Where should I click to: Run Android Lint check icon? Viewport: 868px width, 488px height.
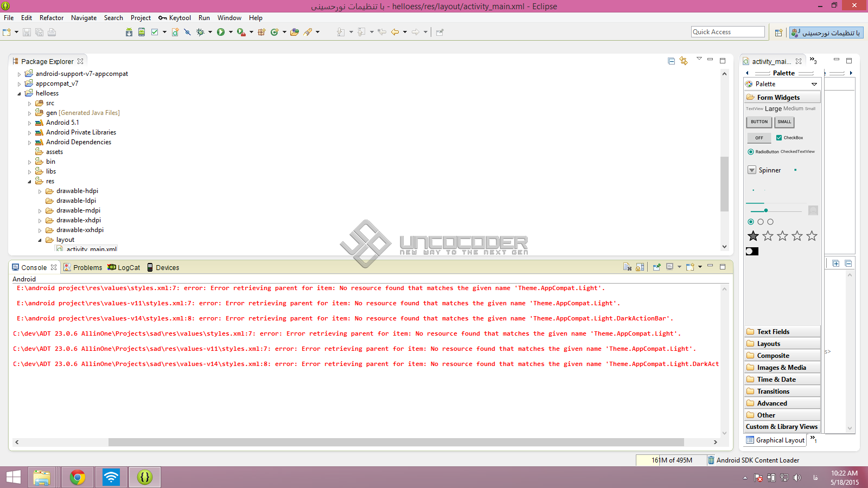155,33
